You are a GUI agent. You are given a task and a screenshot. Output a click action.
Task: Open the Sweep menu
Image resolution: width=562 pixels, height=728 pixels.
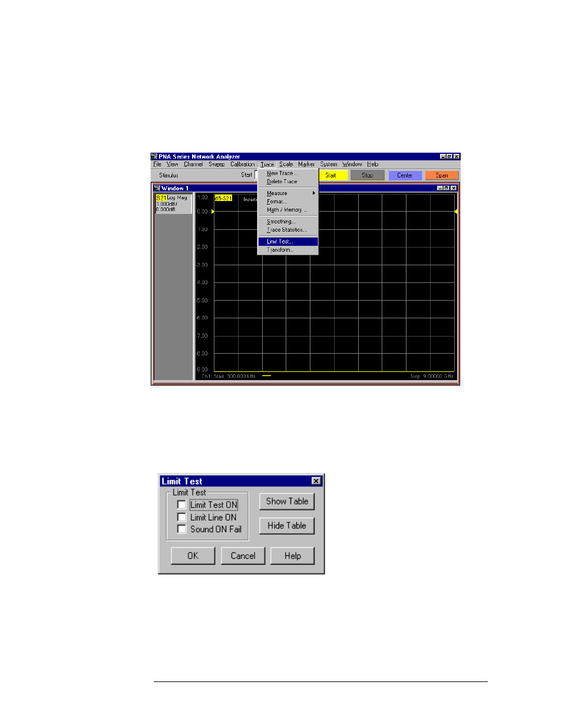click(x=216, y=164)
